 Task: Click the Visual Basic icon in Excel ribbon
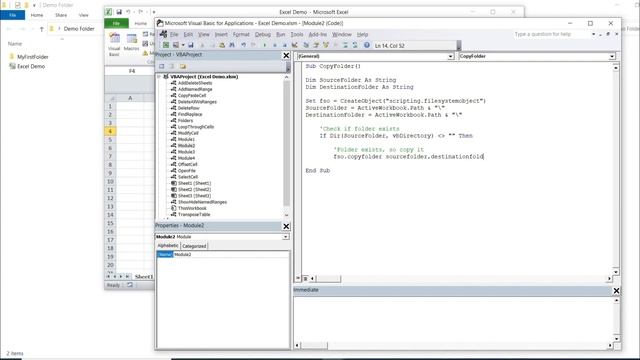(114, 44)
